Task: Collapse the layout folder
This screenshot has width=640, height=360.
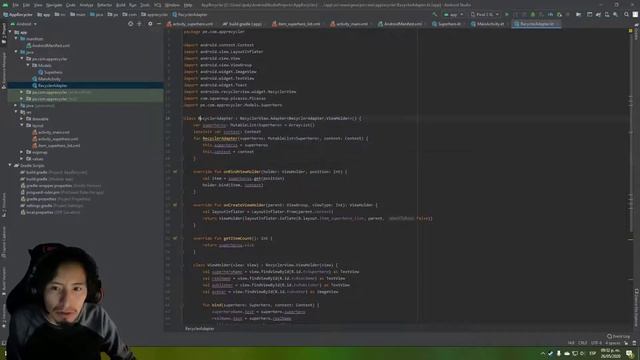Action: (x=22, y=125)
